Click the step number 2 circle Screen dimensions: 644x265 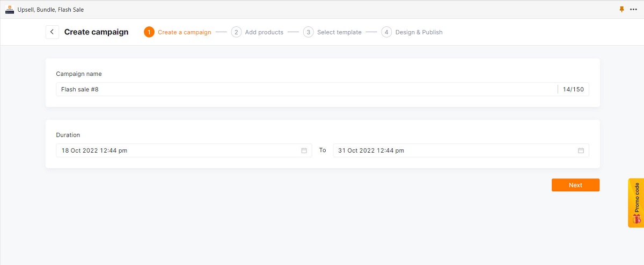[x=236, y=32]
